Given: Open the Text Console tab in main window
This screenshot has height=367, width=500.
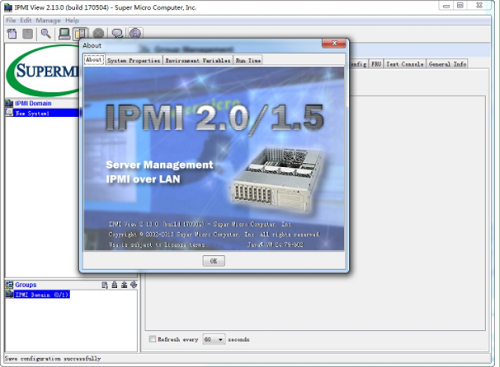Looking at the screenshot, I should 405,64.
